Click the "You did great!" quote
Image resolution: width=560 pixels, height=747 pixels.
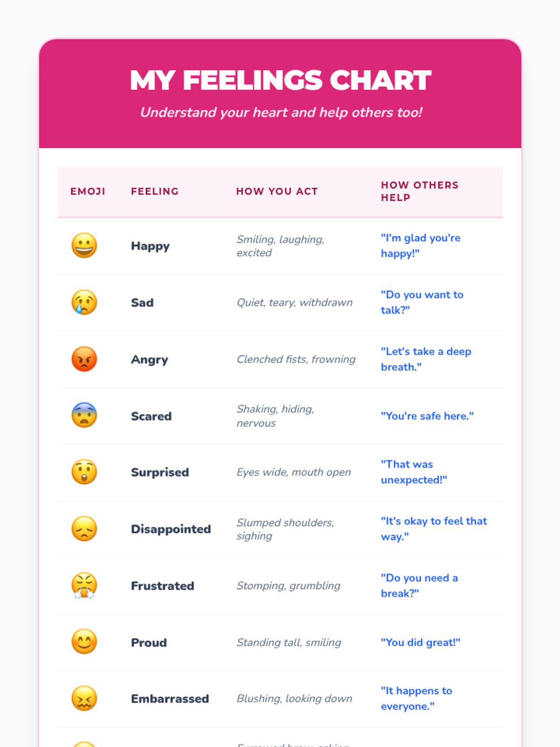pos(420,642)
